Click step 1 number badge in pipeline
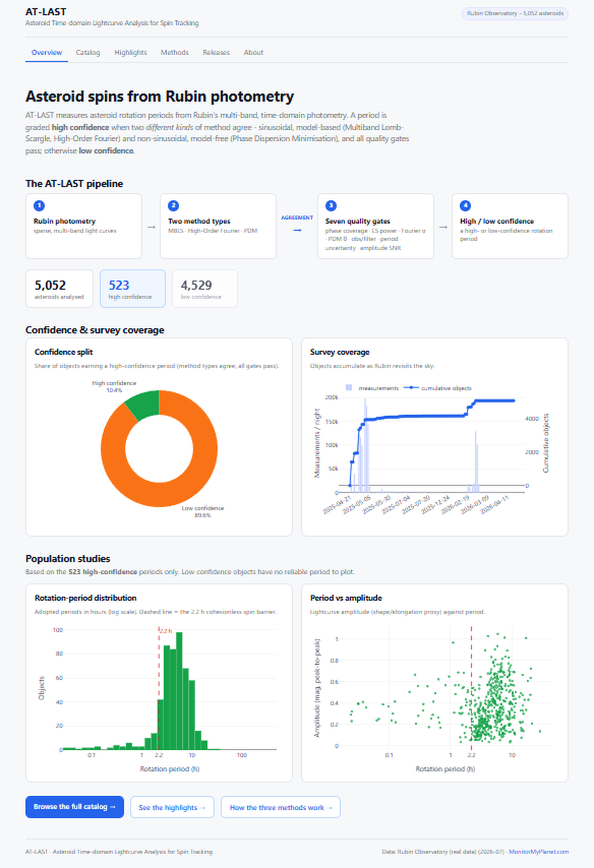This screenshot has height=868, width=594. [39, 205]
